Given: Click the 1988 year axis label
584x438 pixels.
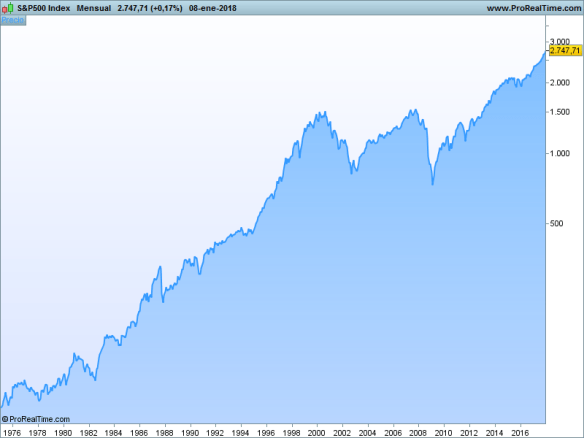Looking at the screenshot, I should point(164,433).
